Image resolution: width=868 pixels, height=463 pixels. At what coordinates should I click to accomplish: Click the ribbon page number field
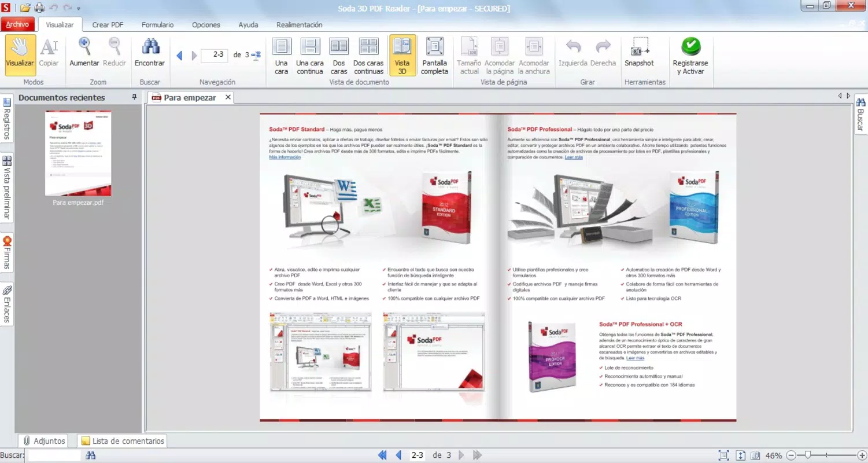pos(215,55)
